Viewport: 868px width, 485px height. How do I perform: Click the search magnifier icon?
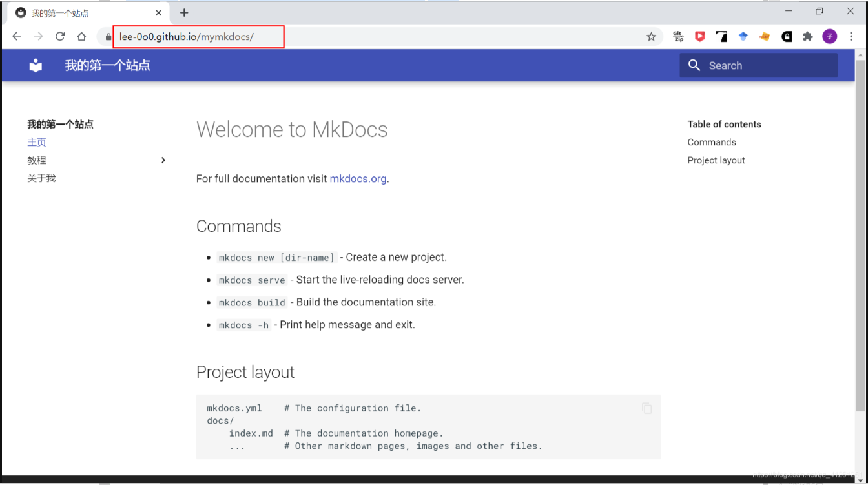[x=694, y=65]
